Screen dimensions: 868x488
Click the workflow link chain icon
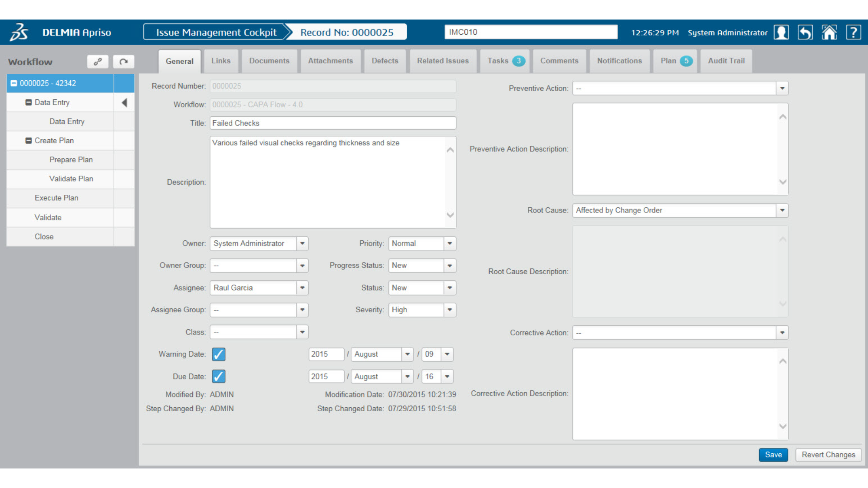[98, 62]
